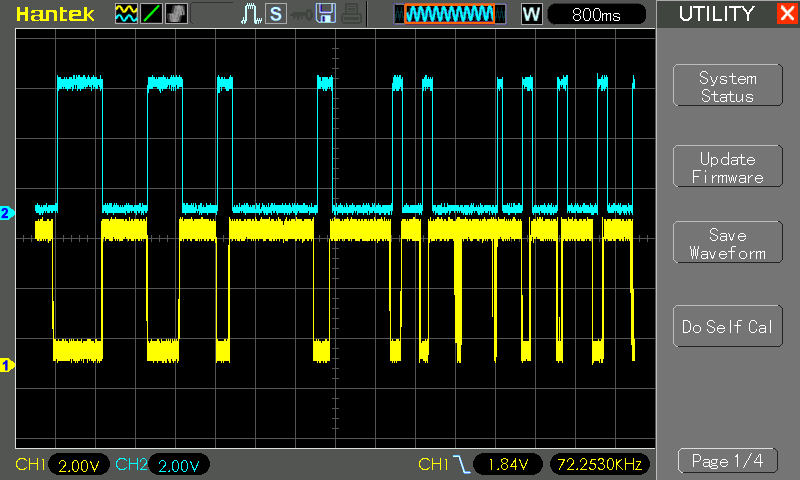Image resolution: width=800 pixels, height=480 pixels.
Task: Click Save Waveform button
Action: tap(728, 242)
